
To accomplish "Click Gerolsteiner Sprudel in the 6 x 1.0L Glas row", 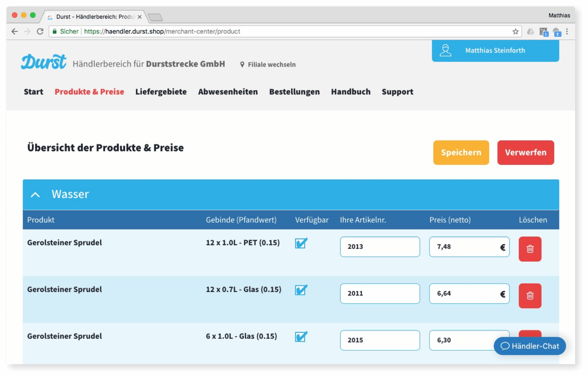I will click(x=64, y=336).
